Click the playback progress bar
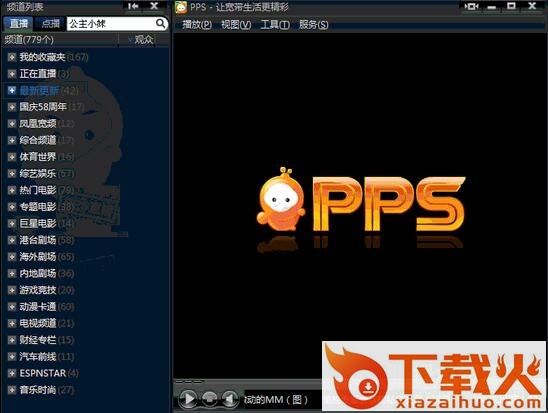 click(x=248, y=381)
